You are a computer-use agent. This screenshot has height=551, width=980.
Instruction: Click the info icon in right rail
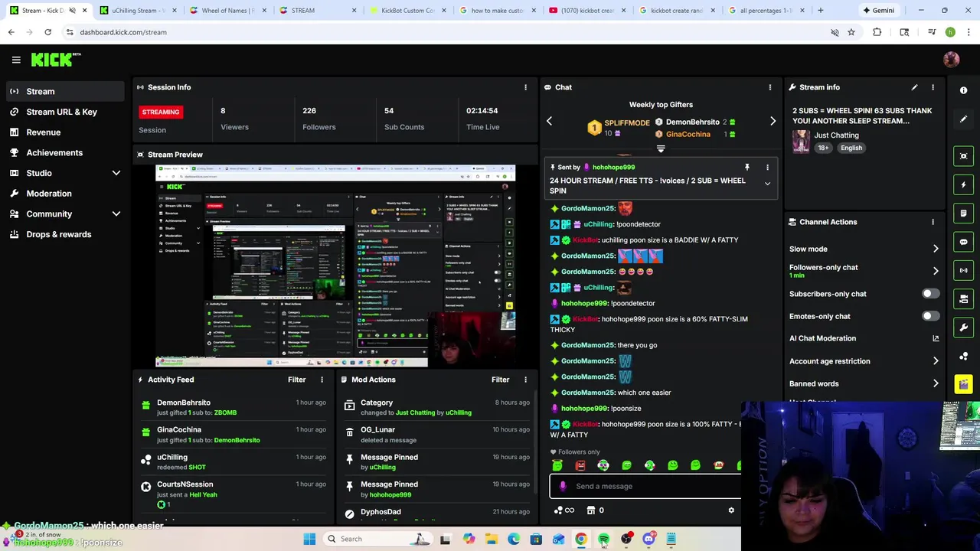point(964,90)
